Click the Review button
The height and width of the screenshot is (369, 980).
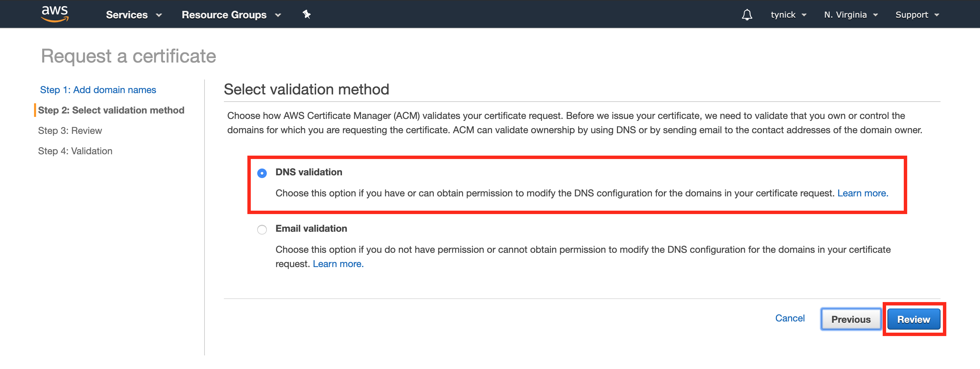(x=914, y=319)
